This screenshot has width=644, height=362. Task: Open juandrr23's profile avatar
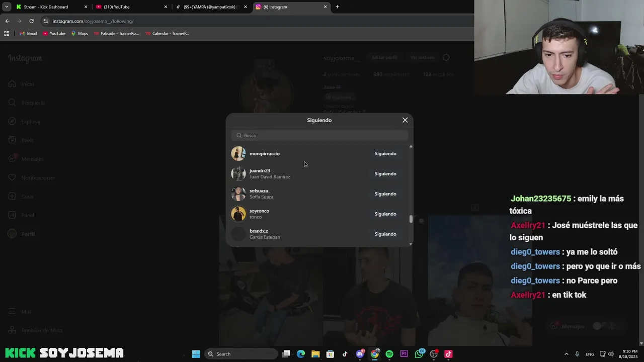click(238, 173)
